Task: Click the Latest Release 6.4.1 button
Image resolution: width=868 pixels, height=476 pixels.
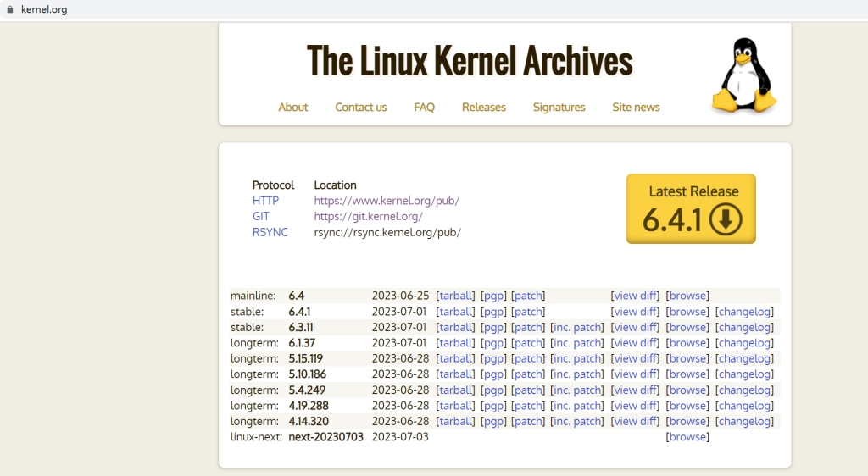Action: coord(691,209)
